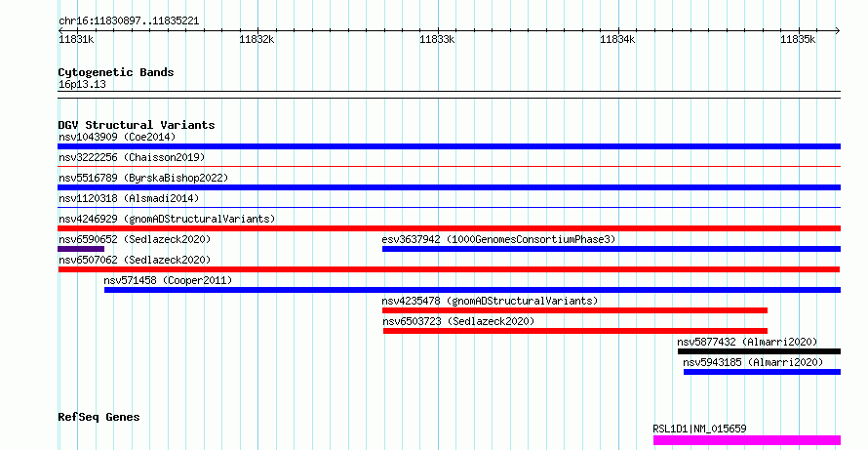Open nsv571458 (Cooper2011) label
Screen dimensions: 868x450
(168, 280)
